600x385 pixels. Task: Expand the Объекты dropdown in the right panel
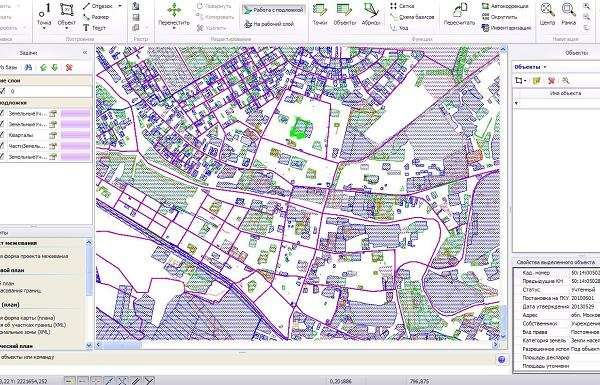(545, 67)
